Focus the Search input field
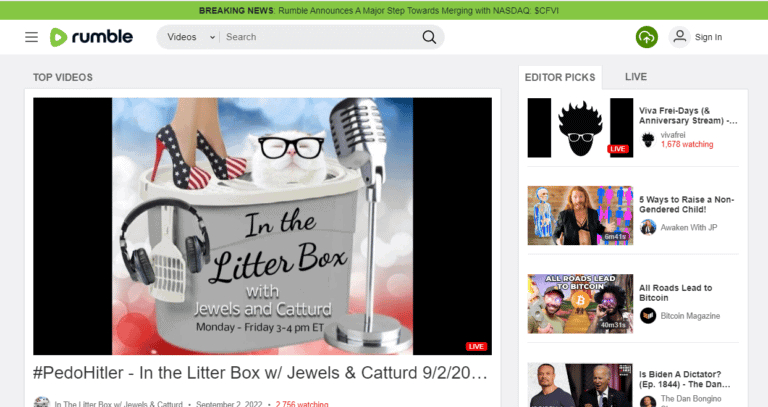The image size is (768, 407). click(x=321, y=37)
